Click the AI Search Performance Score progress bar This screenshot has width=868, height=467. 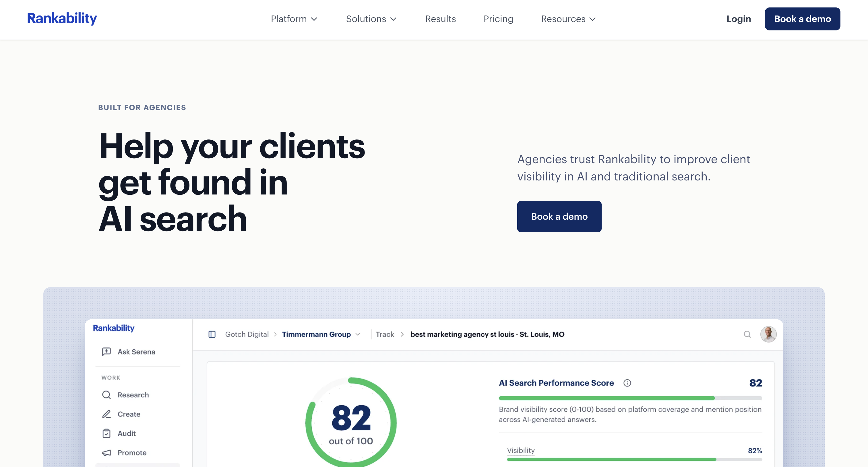pos(630,398)
